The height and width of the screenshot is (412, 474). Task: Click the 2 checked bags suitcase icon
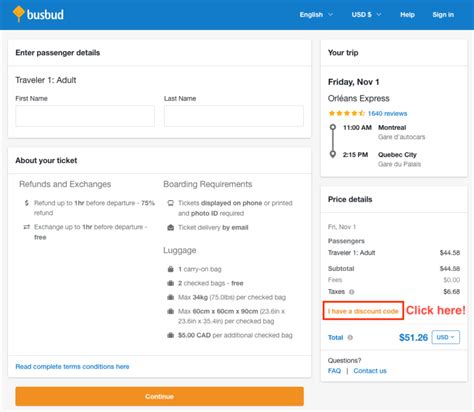tap(171, 283)
